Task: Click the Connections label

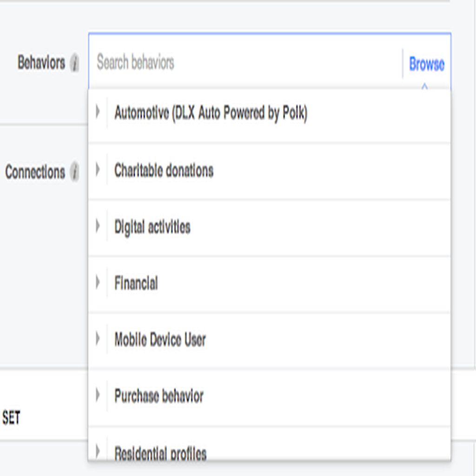Action: (x=35, y=172)
